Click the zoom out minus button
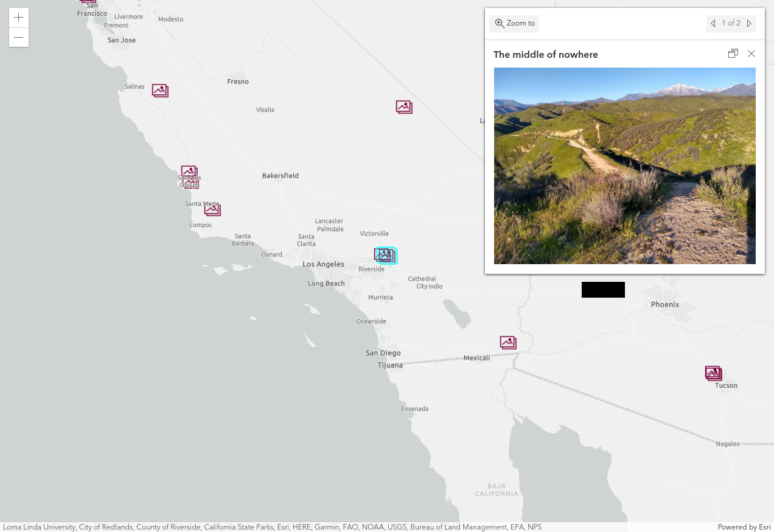 pyautogui.click(x=19, y=38)
